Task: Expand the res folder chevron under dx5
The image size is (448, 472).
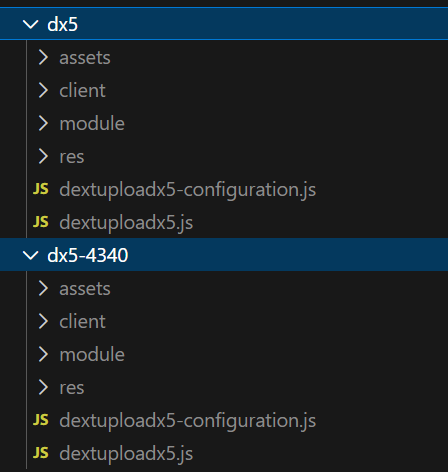Action: pos(43,156)
